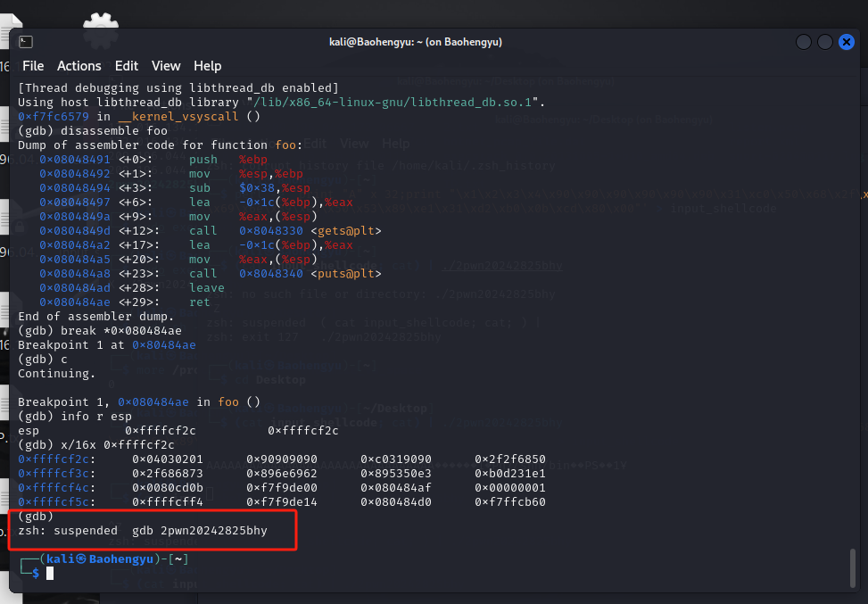Click the libthread_db.so.1 library path
Image resolution: width=868 pixels, height=604 pixels.
(x=393, y=103)
